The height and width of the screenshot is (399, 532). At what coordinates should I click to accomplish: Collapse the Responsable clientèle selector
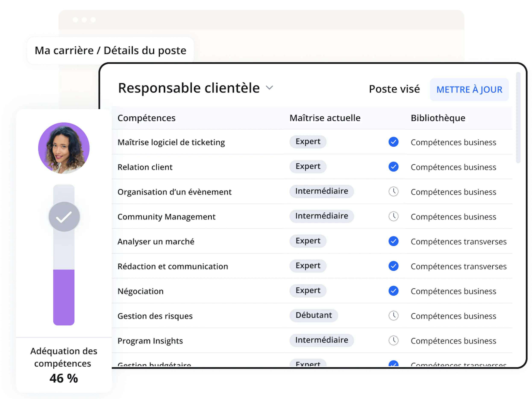click(x=269, y=88)
